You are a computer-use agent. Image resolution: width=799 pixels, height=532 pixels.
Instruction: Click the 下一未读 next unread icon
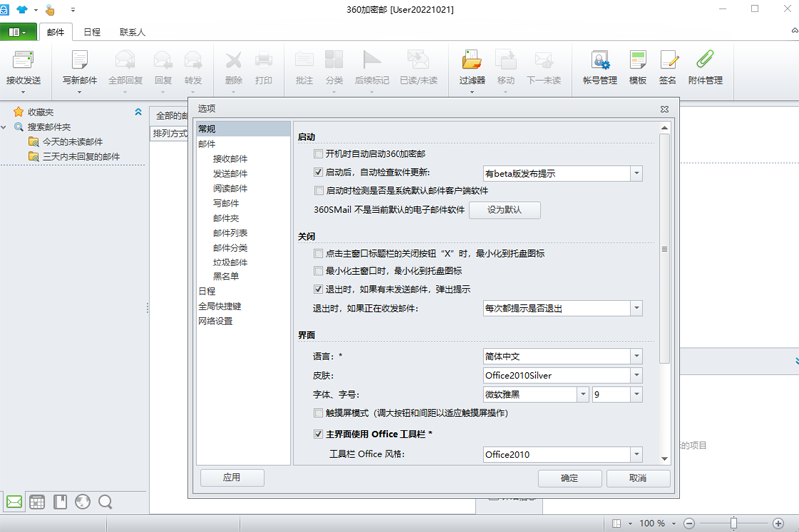[544, 60]
